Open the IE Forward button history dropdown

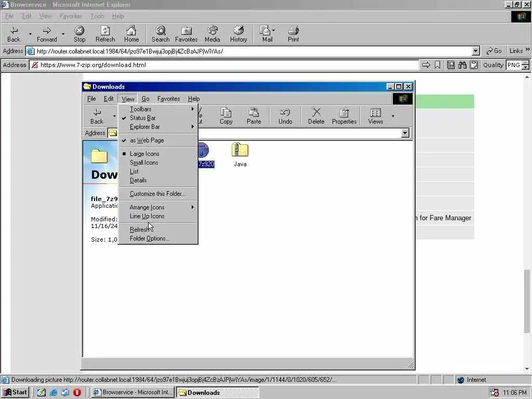63,34
